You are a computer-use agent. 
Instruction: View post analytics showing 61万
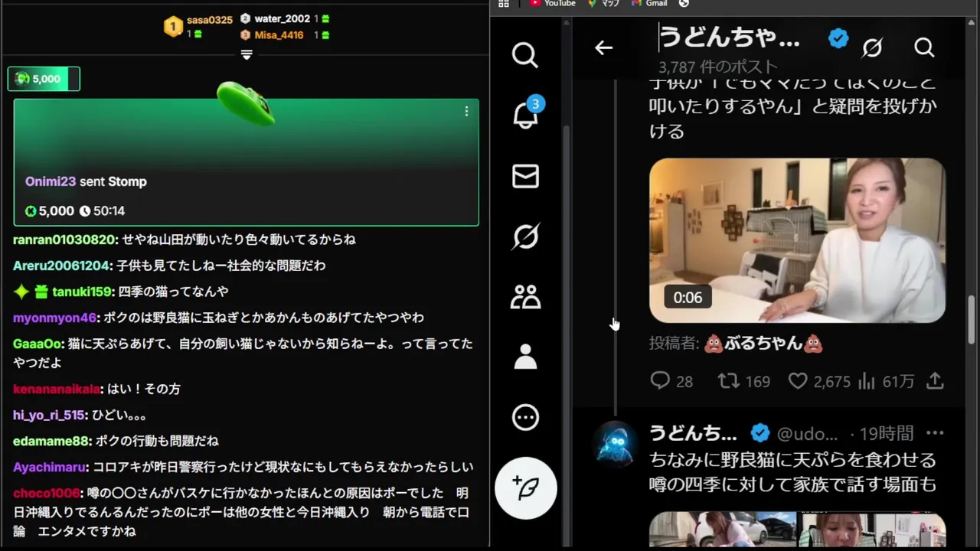pyautogui.click(x=886, y=381)
